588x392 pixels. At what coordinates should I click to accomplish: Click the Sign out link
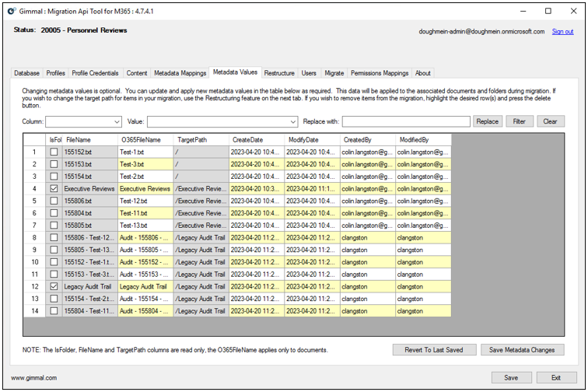(562, 32)
